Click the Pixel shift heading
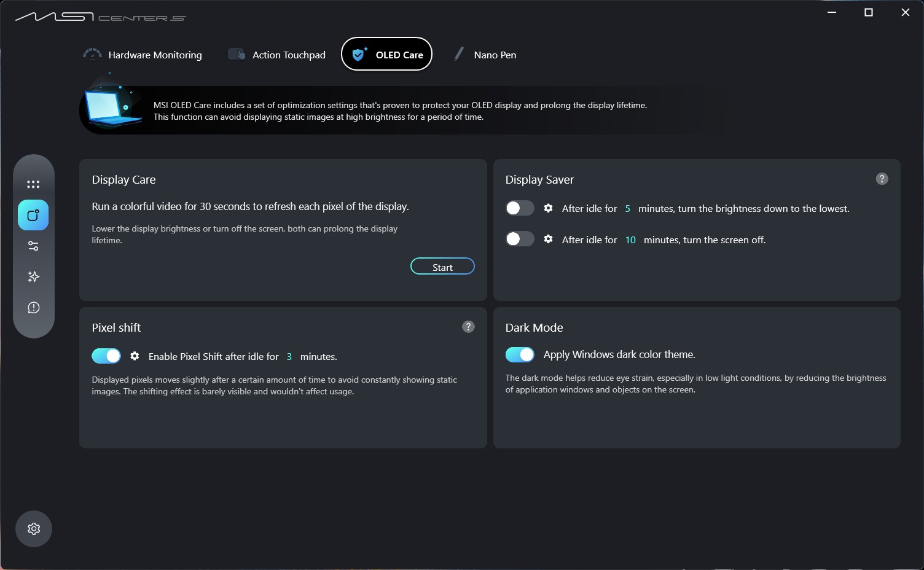The height and width of the screenshot is (570, 924). (x=116, y=327)
